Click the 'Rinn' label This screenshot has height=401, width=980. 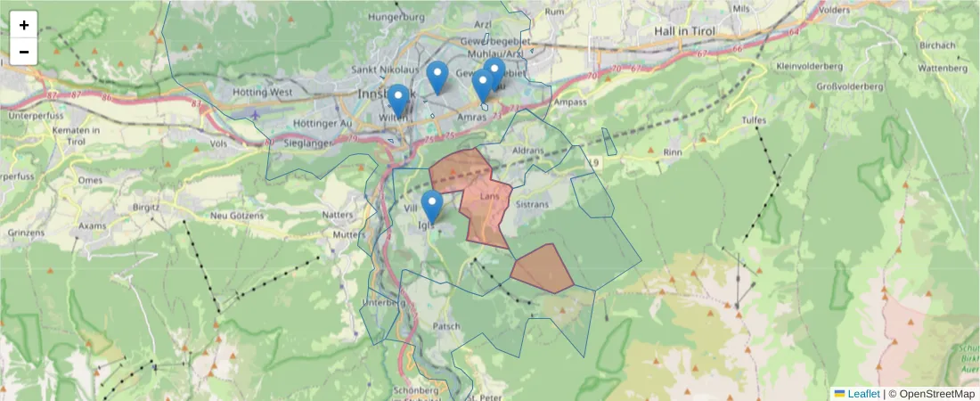pyautogui.click(x=673, y=152)
